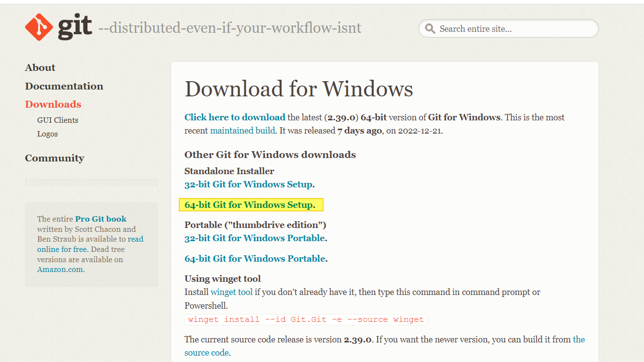Open the Community section
The image size is (644, 362).
[55, 158]
